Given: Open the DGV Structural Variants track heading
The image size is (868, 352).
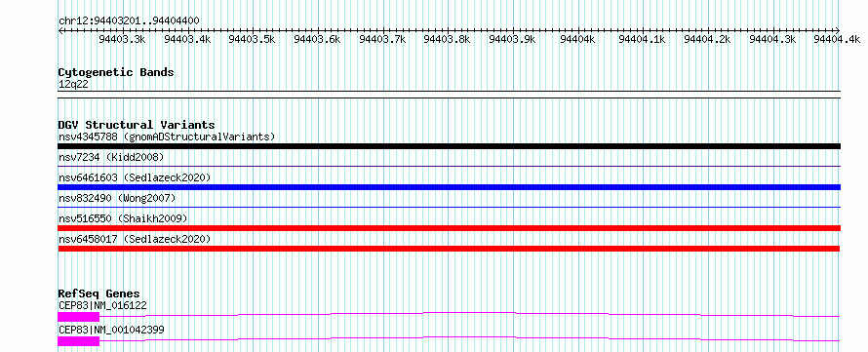Looking at the screenshot, I should (x=137, y=125).
